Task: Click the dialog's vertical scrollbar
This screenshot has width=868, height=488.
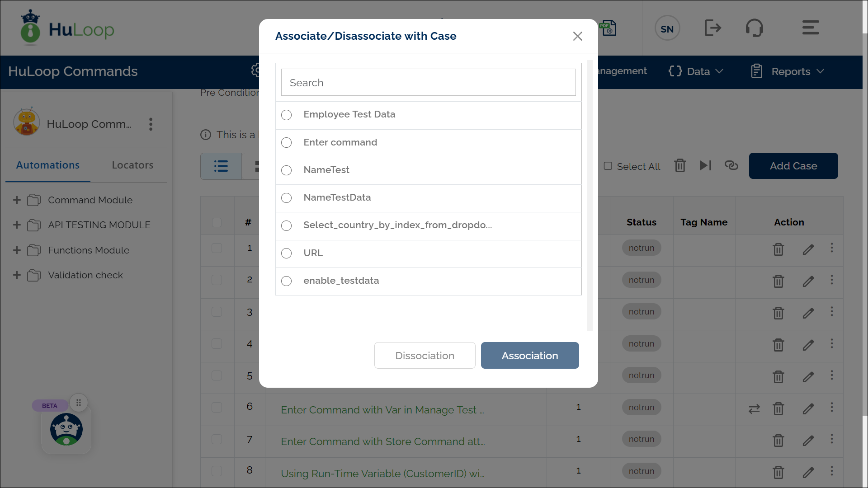Action: pyautogui.click(x=590, y=195)
